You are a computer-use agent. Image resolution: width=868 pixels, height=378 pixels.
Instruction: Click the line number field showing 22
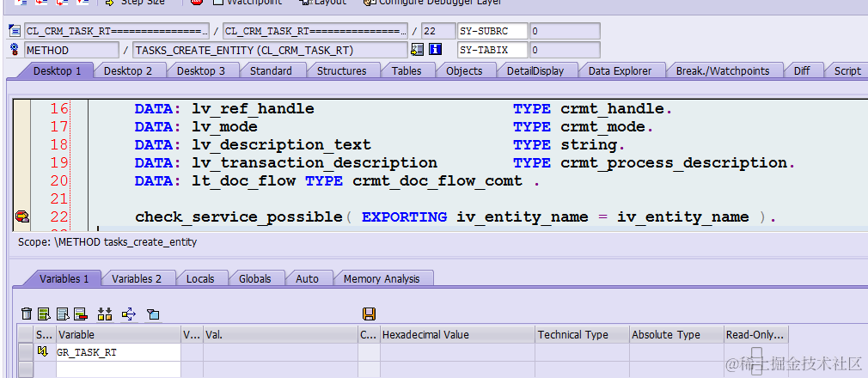pos(438,31)
